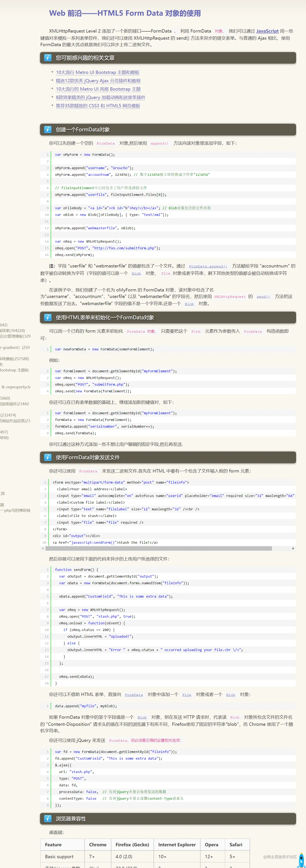Click code line var newFormData = new FormData(someFormElement);
The height and width of the screenshot is (868, 306).
(104, 349)
